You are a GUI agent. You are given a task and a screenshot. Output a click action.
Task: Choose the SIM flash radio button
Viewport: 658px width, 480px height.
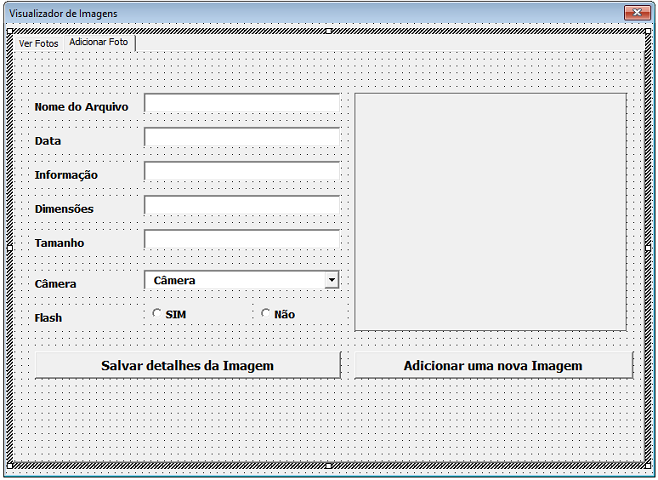(x=157, y=314)
